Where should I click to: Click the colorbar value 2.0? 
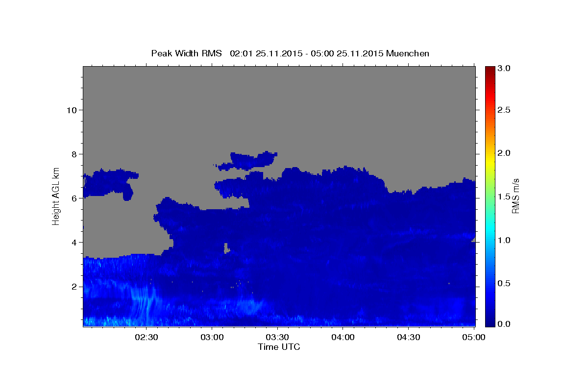(x=505, y=153)
